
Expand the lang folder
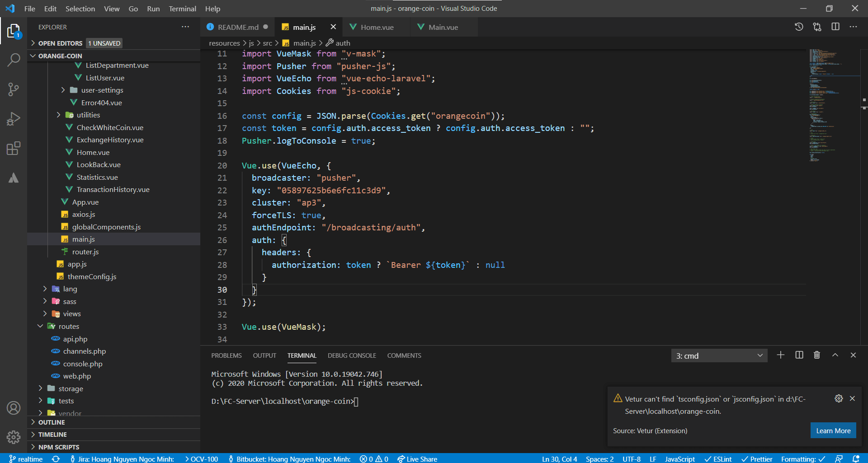[x=70, y=289]
